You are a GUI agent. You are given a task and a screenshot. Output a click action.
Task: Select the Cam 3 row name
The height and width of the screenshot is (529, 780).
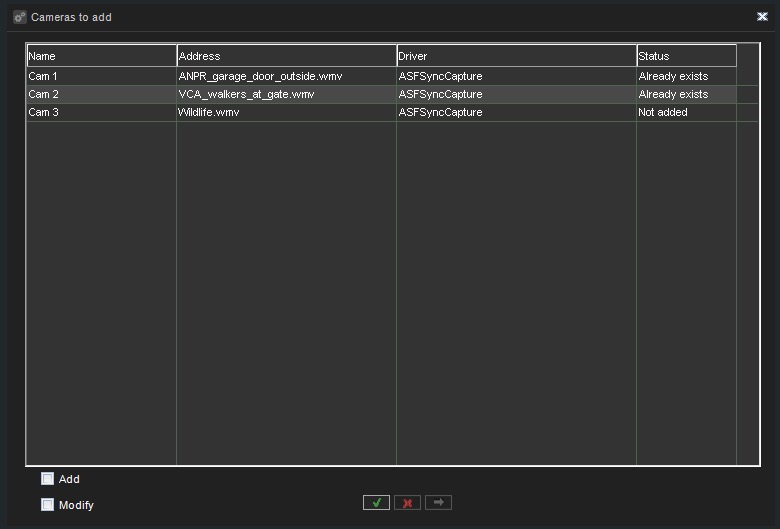[x=43, y=112]
